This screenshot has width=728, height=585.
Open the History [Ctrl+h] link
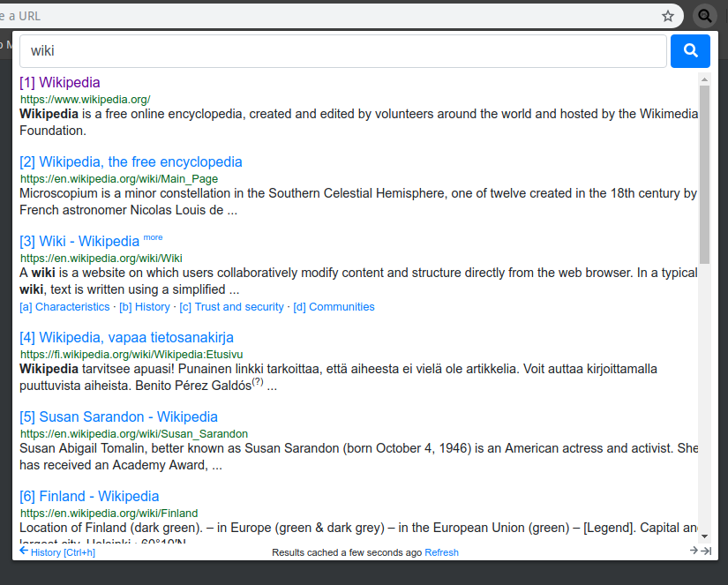pyautogui.click(x=63, y=552)
